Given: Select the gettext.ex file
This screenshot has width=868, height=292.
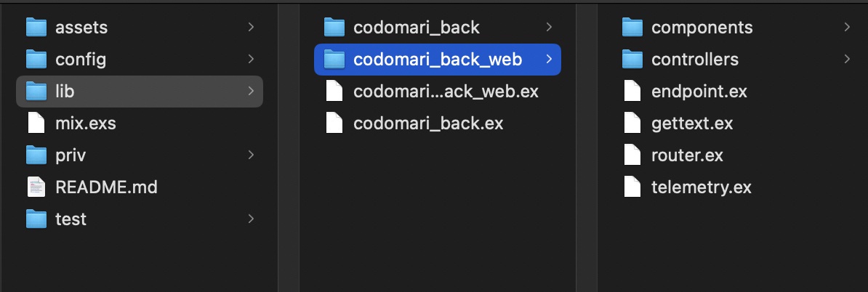Looking at the screenshot, I should point(692,123).
